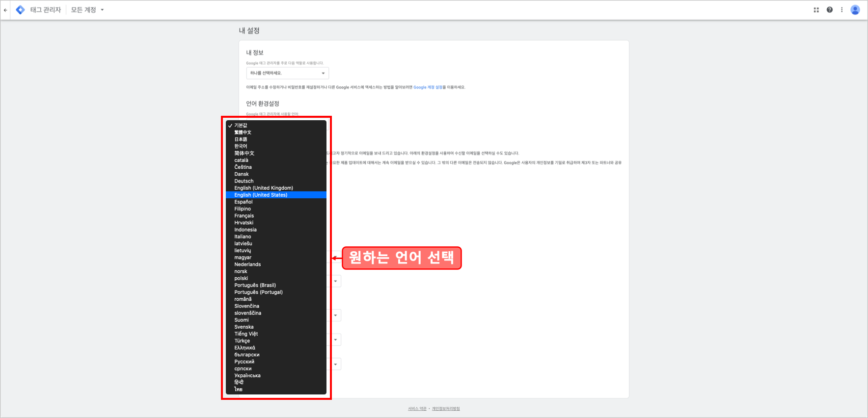Expand the 모든 계정 account selector
The image size is (868, 418).
point(87,10)
